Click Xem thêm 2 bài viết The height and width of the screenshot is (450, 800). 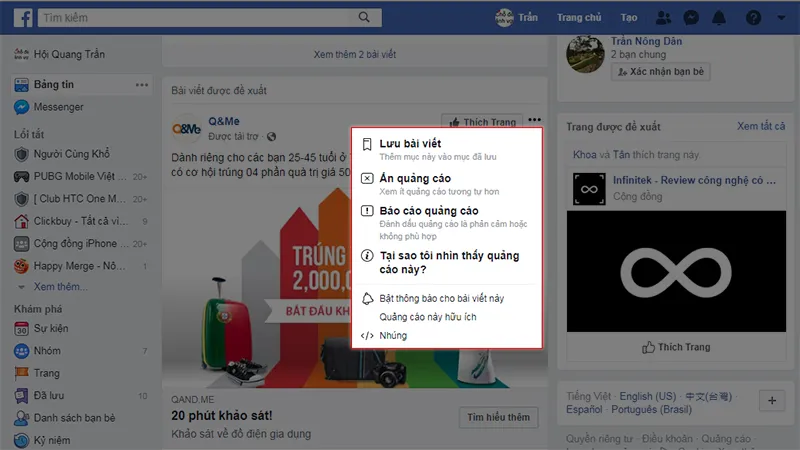tap(355, 55)
